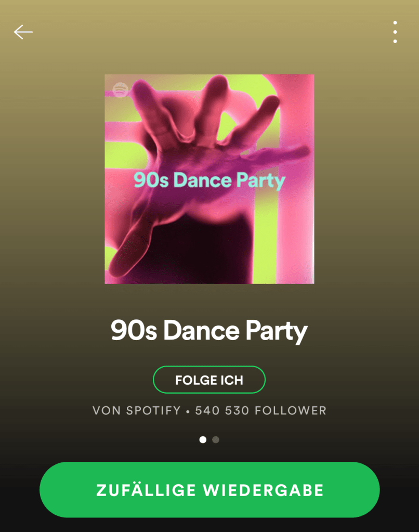The image size is (419, 532).
Task: Click the 540 530 FOLLOWER count
Action: tap(260, 410)
